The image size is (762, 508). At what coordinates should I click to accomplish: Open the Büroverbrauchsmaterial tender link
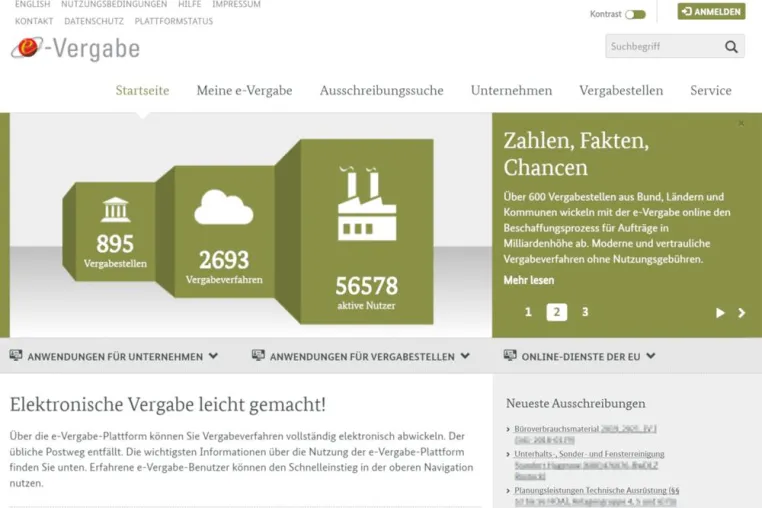pos(585,435)
